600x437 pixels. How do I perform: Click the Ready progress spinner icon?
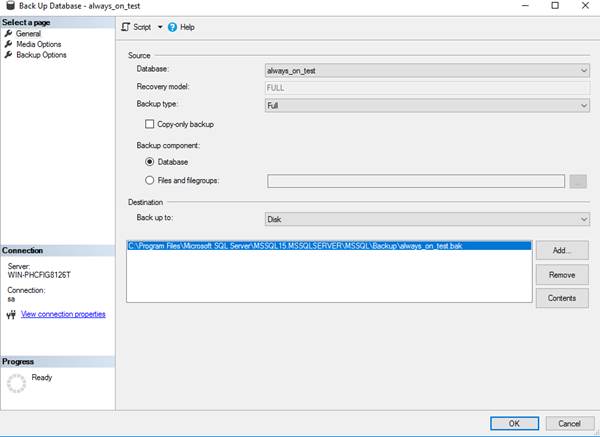tap(17, 382)
